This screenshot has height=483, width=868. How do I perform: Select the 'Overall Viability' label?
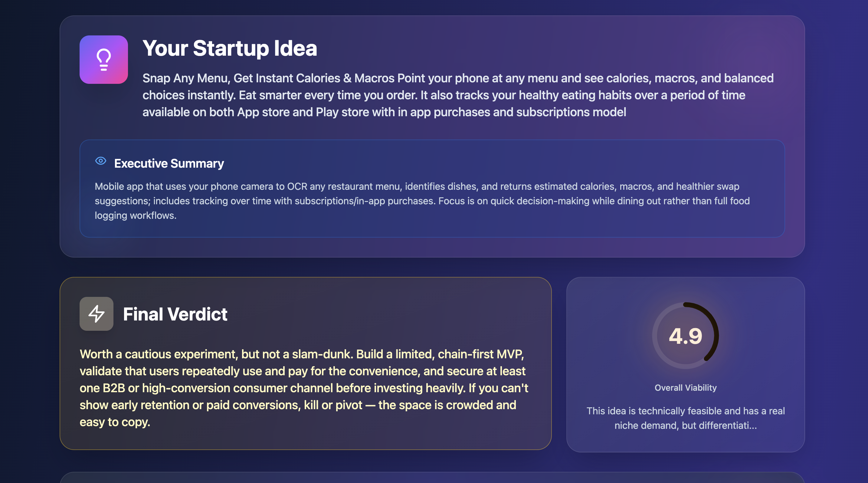pos(685,388)
